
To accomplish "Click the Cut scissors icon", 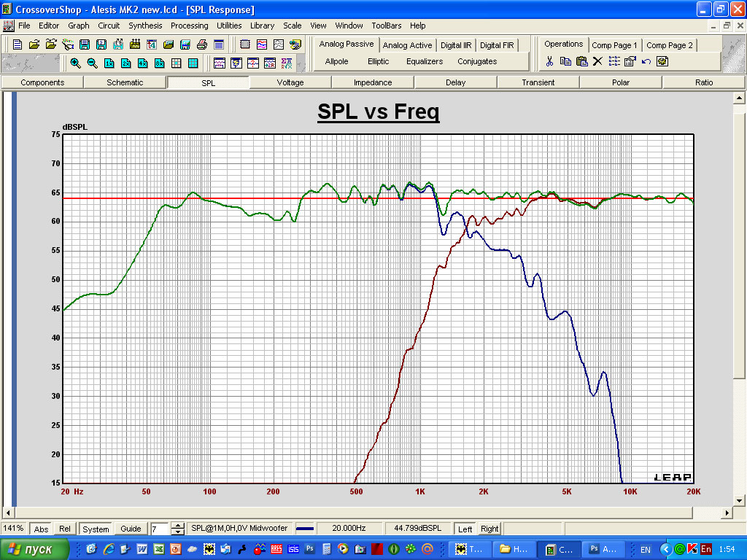I will [x=549, y=61].
